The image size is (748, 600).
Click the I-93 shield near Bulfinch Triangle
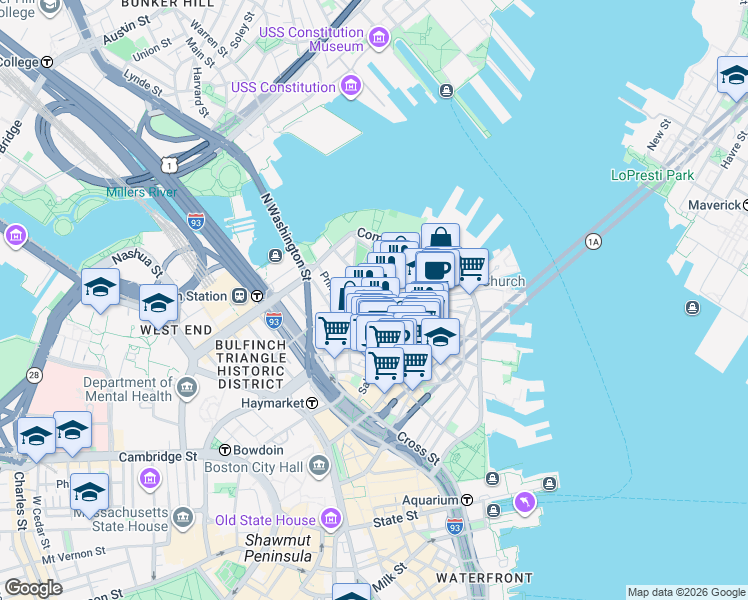[274, 321]
